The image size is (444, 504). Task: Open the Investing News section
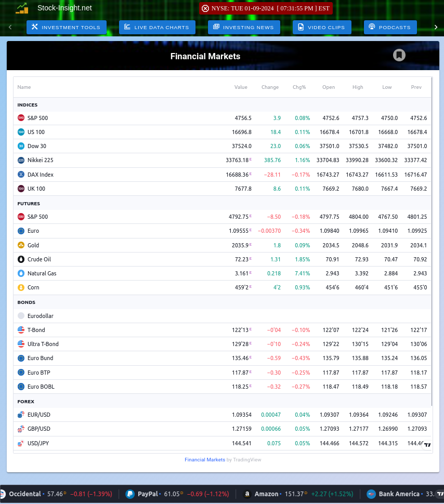point(244,28)
